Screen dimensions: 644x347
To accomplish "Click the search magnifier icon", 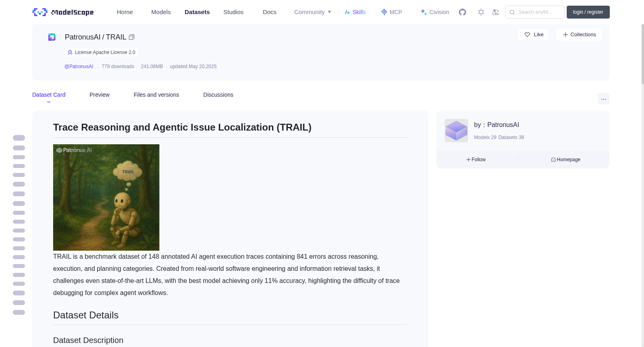I will coord(512,12).
